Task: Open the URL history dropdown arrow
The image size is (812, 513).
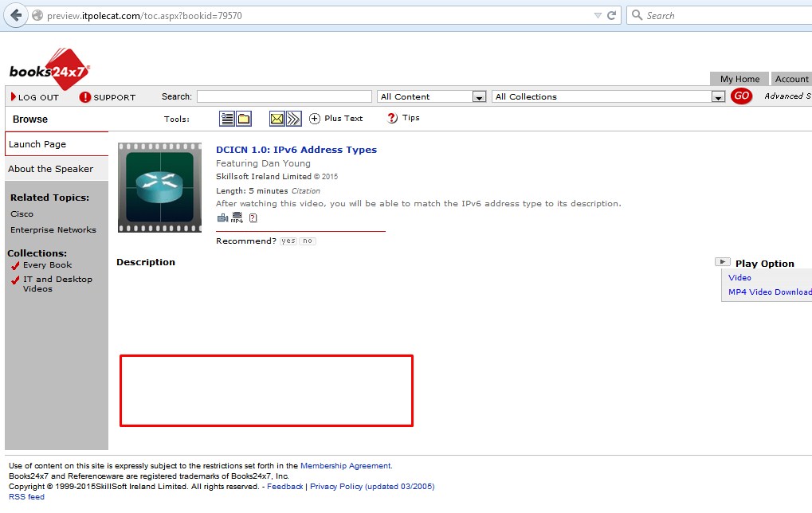Action: (x=598, y=15)
